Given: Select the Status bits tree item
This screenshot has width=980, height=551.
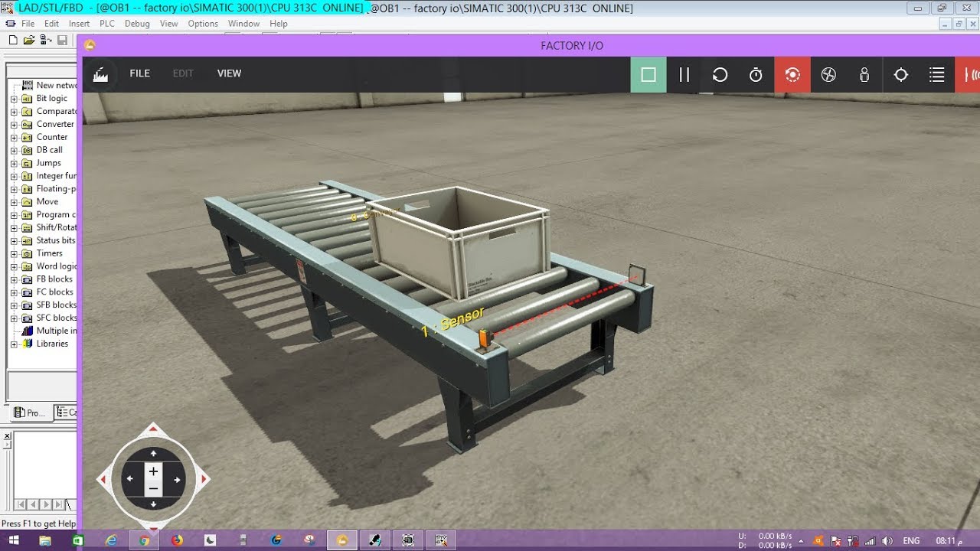Looking at the screenshot, I should pyautogui.click(x=56, y=240).
